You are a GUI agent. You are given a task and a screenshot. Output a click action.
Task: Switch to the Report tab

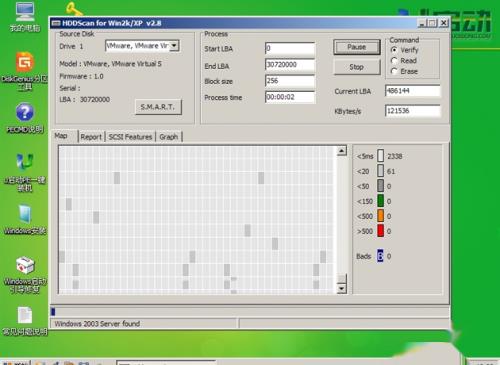click(91, 137)
